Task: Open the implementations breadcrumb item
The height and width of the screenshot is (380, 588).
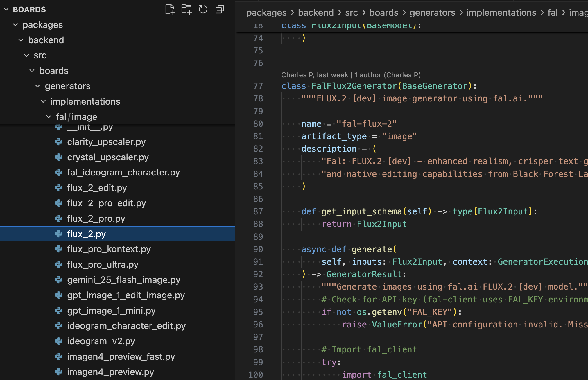Action: (501, 12)
